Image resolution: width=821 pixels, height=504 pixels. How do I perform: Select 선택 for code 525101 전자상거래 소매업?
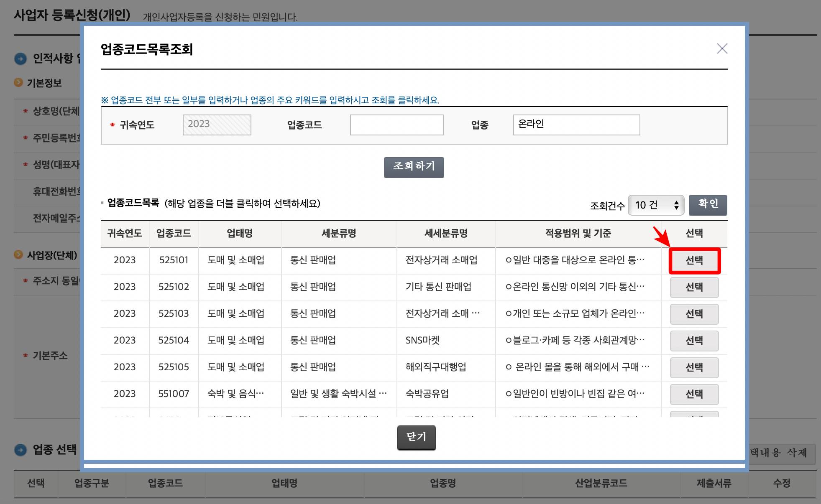tap(694, 260)
